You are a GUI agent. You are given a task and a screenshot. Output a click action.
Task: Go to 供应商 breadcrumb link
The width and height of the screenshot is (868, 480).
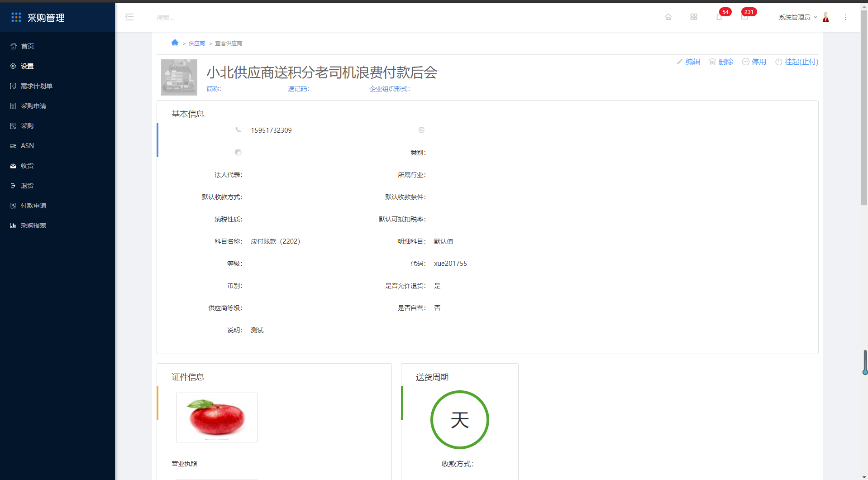pos(196,43)
